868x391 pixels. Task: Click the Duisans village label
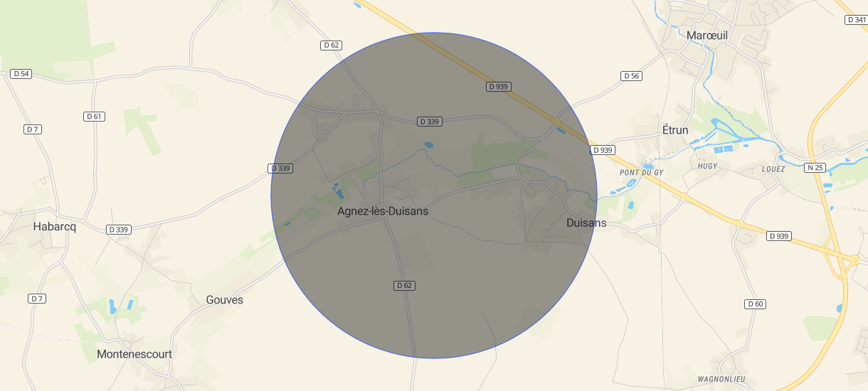tap(586, 223)
